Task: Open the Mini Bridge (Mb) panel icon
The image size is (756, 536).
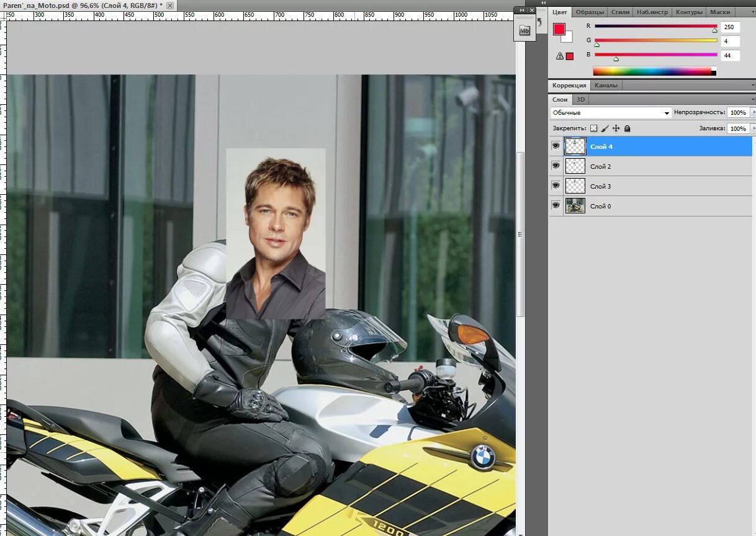Action: point(524,30)
